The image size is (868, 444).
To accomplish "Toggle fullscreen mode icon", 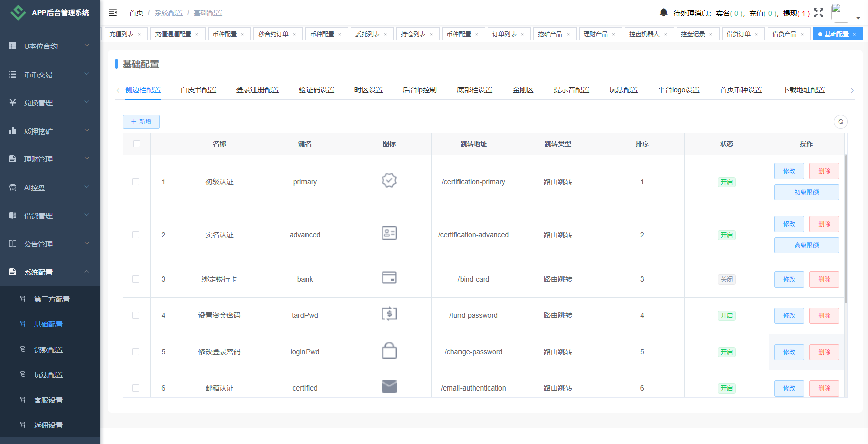I will pyautogui.click(x=819, y=13).
